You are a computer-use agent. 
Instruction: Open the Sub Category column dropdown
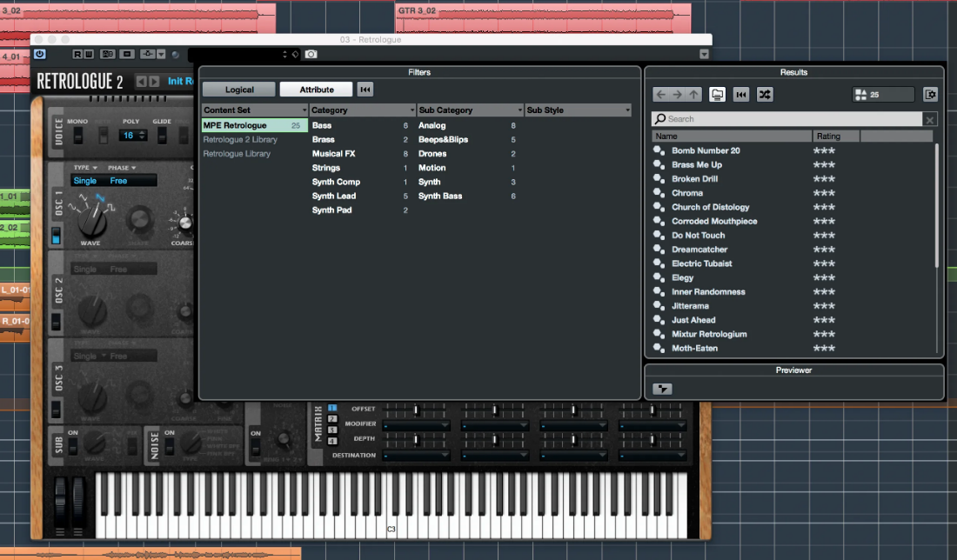click(x=520, y=110)
